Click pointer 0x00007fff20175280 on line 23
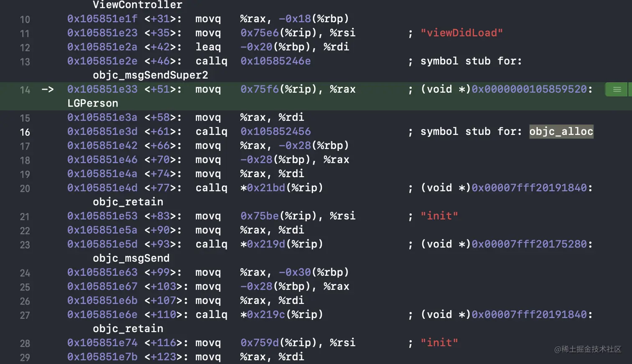This screenshot has width=632, height=364. (529, 244)
